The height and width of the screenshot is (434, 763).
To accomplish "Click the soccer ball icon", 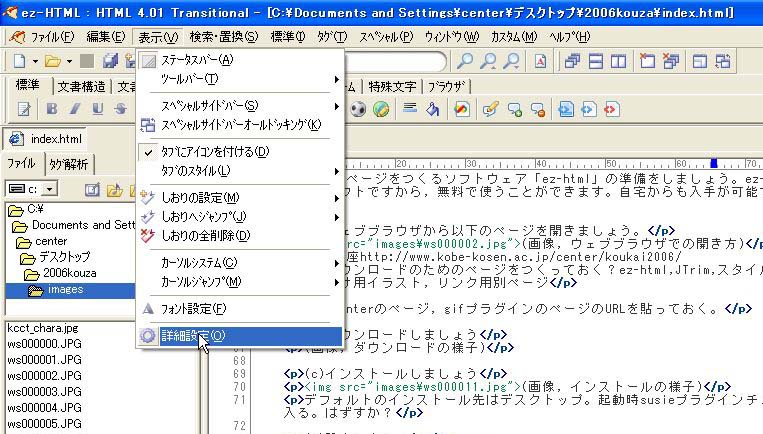I will (358, 109).
